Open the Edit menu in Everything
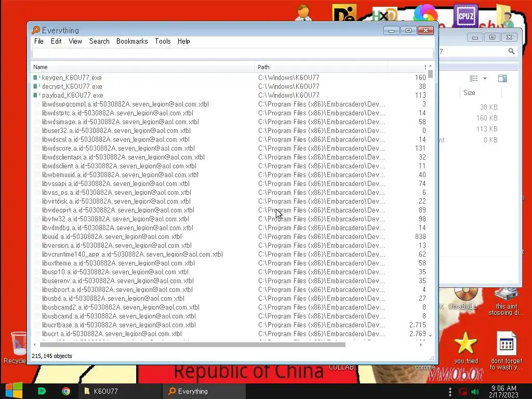The width and height of the screenshot is (532, 399). click(56, 42)
